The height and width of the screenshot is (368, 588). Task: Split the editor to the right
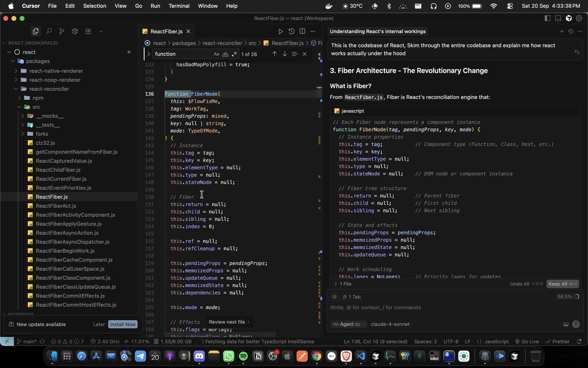point(302,31)
